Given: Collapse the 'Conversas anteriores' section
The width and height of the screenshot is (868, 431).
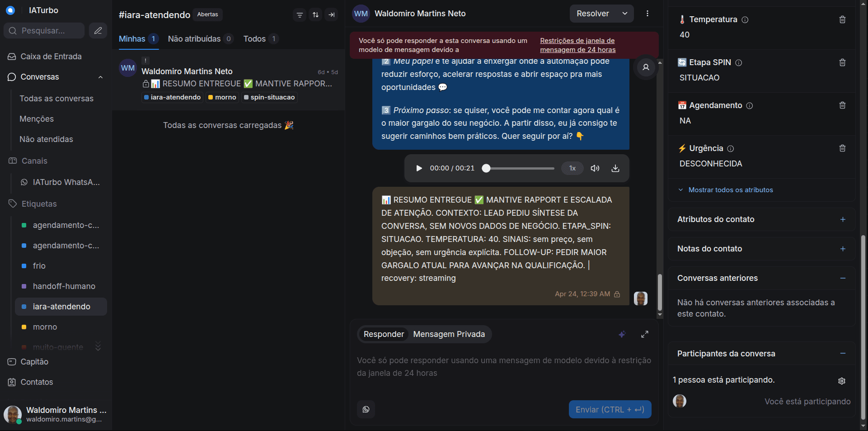Looking at the screenshot, I should point(843,278).
